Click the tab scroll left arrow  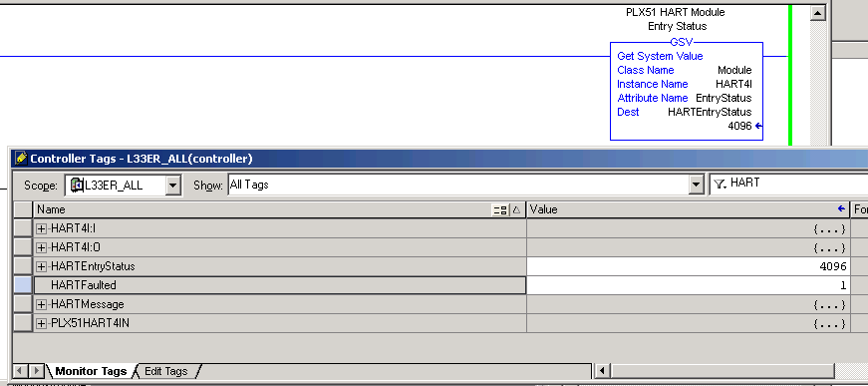pos(20,370)
